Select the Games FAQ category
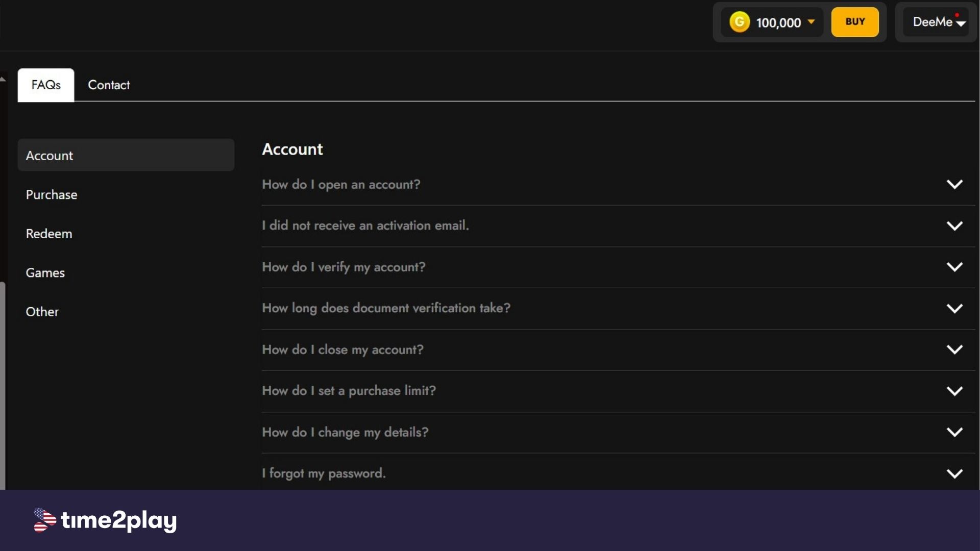The width and height of the screenshot is (980, 551). click(45, 272)
